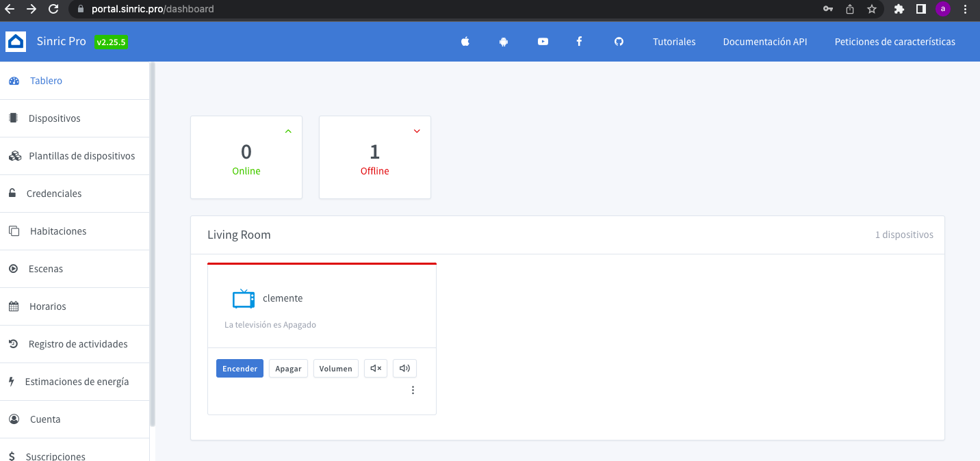Image resolution: width=980 pixels, height=461 pixels.
Task: Open the GitHub repository icon
Action: click(x=619, y=42)
